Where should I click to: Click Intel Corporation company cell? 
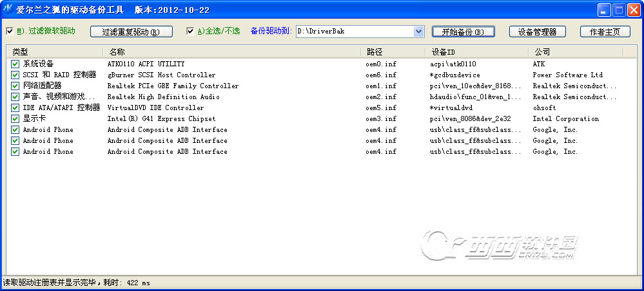pos(565,118)
